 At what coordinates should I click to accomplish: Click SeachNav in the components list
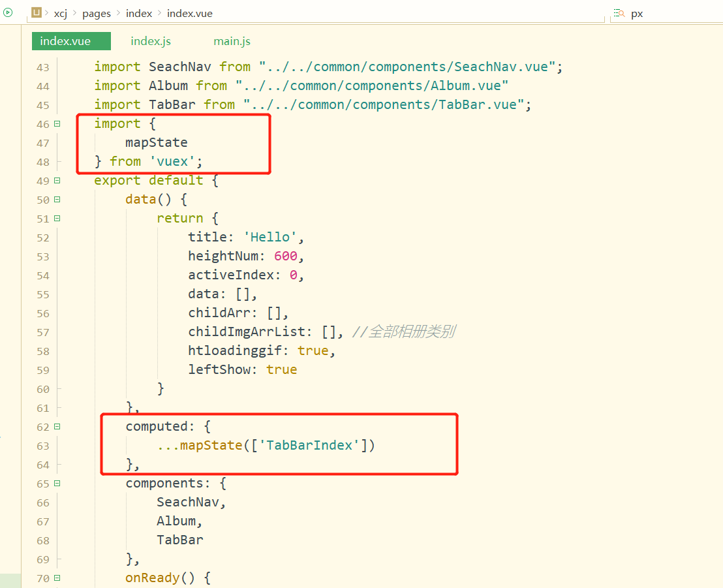tap(188, 502)
